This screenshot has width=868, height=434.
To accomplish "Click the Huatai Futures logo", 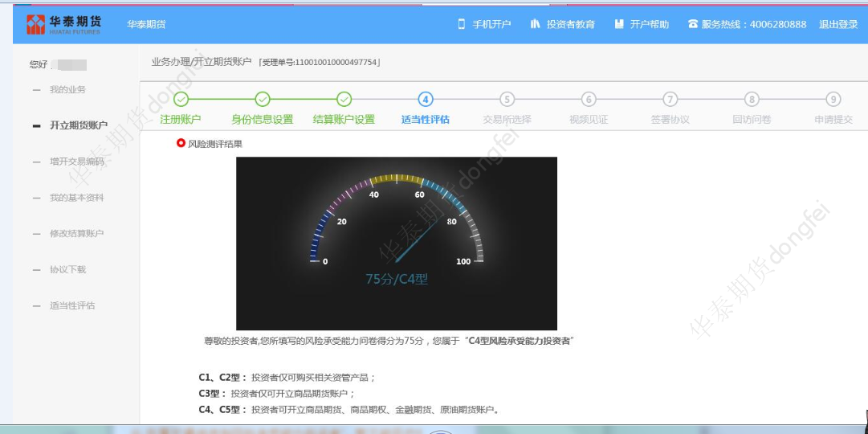I will tap(63, 24).
